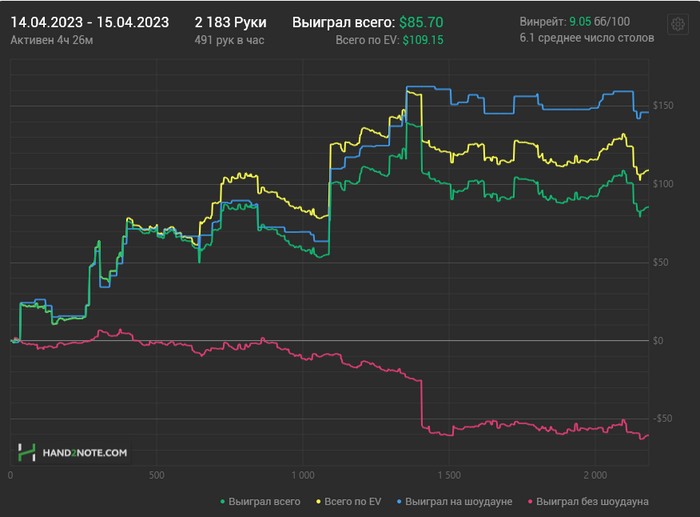Click the '$50' y-axis label
This screenshot has width=700, height=517.
(x=661, y=262)
